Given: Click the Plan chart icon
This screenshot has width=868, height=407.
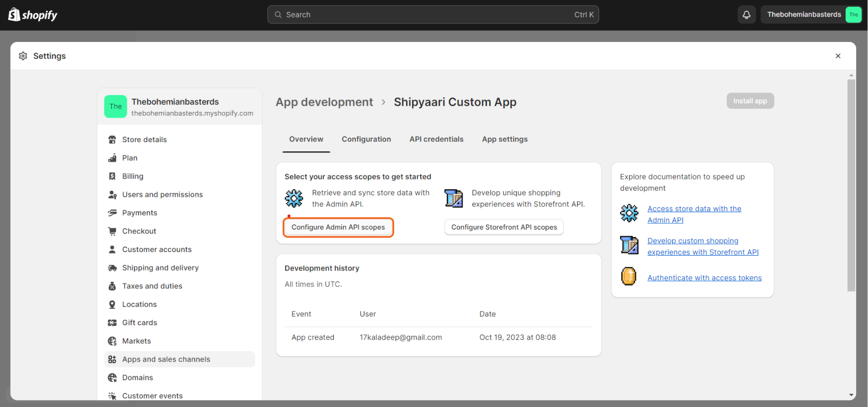Looking at the screenshot, I should pyautogui.click(x=112, y=158).
